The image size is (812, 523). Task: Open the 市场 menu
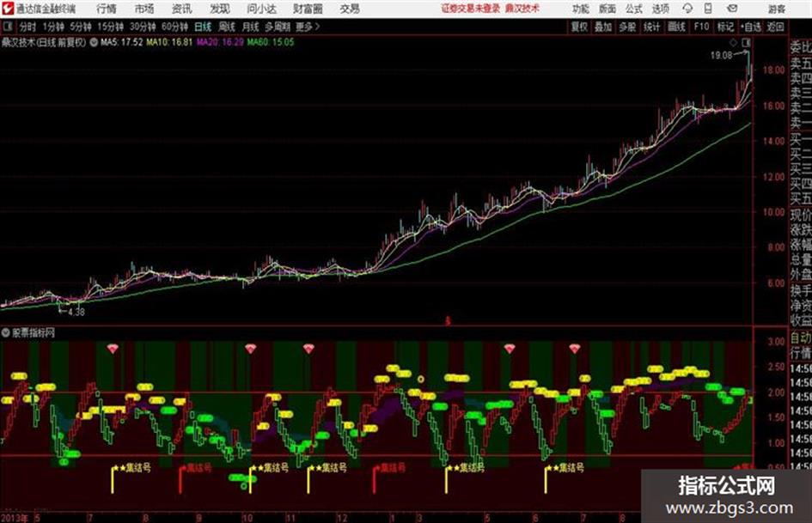click(144, 9)
